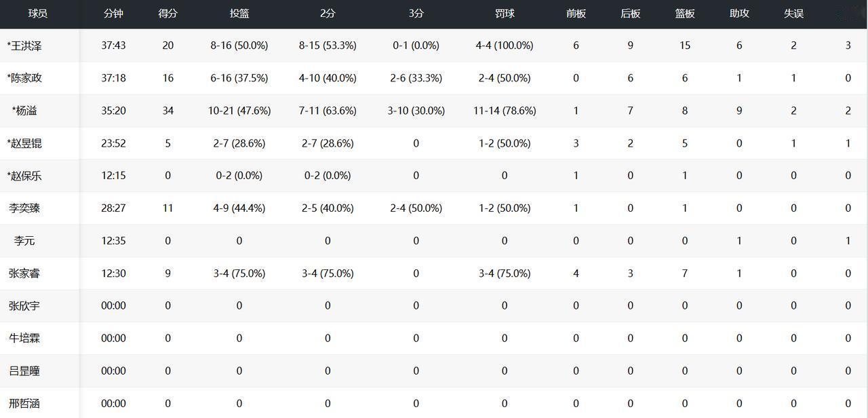Click the 助攻 column header
The height and width of the screenshot is (418, 868).
[x=739, y=14]
